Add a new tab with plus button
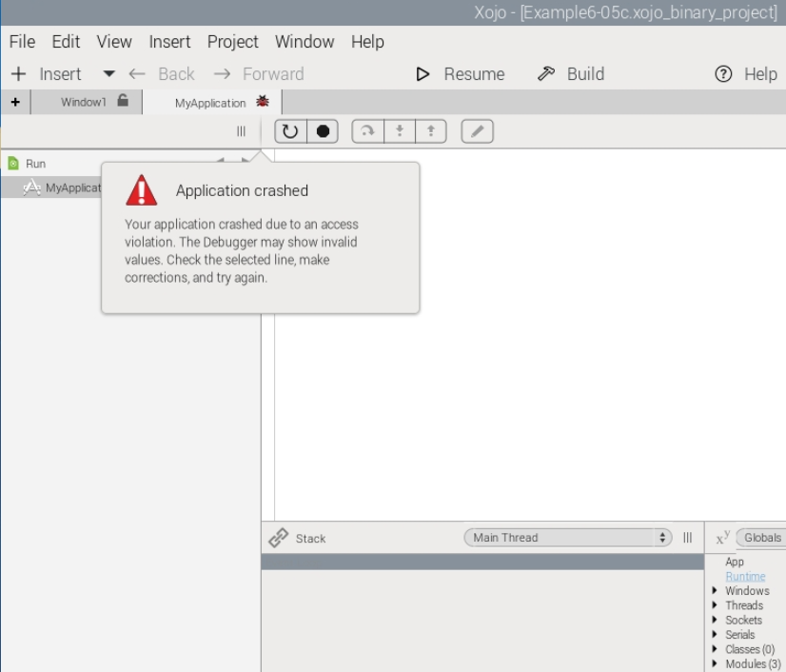 [15, 102]
